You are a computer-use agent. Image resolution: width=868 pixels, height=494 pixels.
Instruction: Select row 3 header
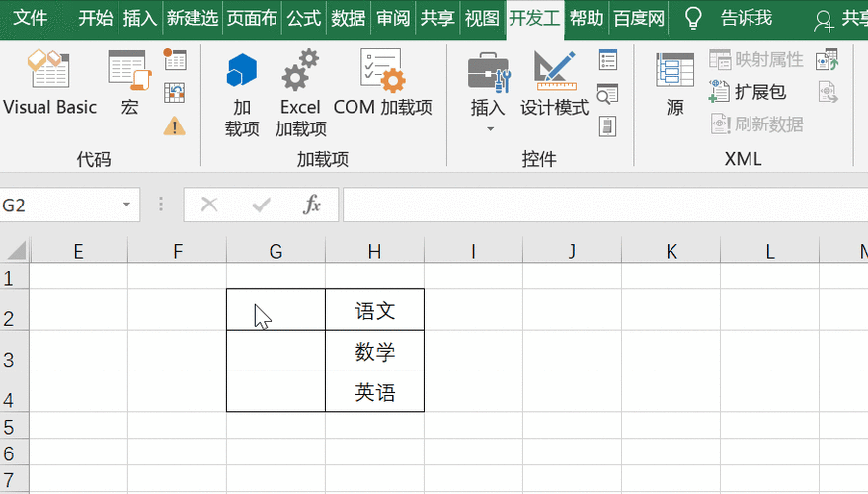(15, 351)
